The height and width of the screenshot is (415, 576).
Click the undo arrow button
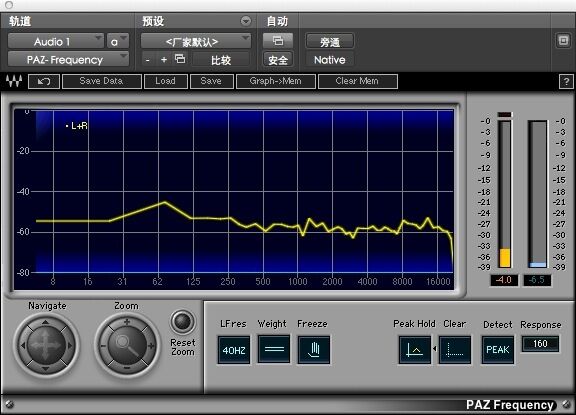pyautogui.click(x=44, y=81)
